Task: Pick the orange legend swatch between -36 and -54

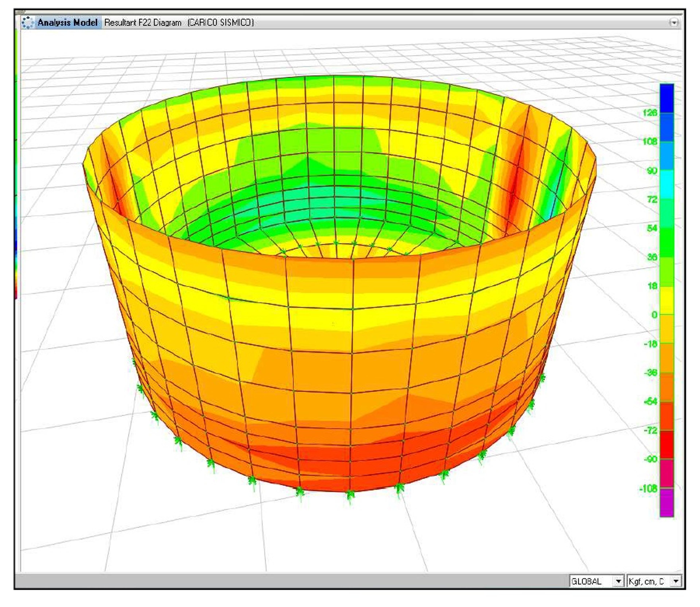Action: [667, 387]
